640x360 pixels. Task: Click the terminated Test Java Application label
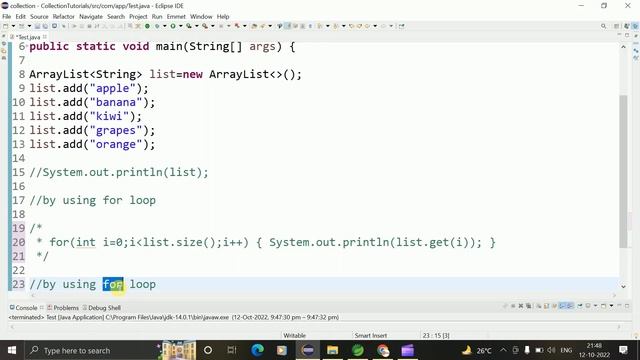[173, 317]
